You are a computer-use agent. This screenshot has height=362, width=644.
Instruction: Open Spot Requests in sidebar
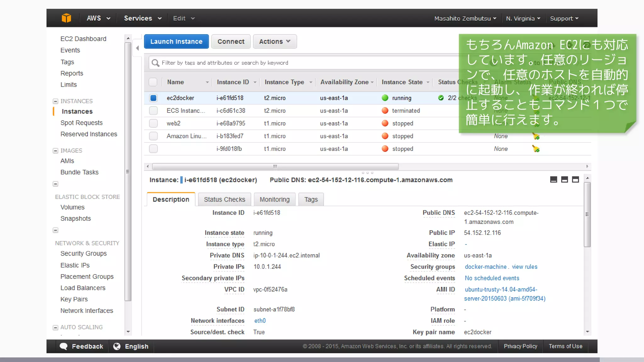[x=81, y=123]
